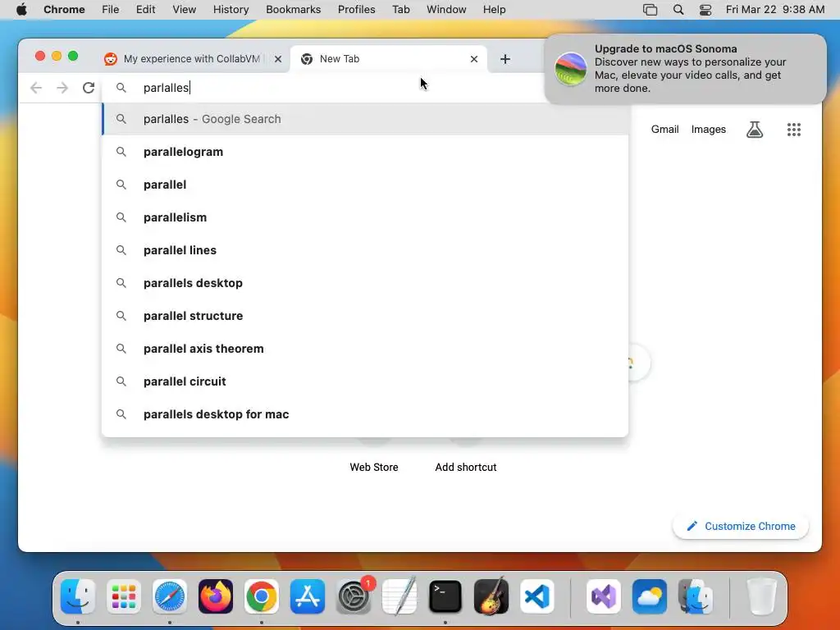
Task: Click Stage Manager icon in menu bar
Action: 650,10
